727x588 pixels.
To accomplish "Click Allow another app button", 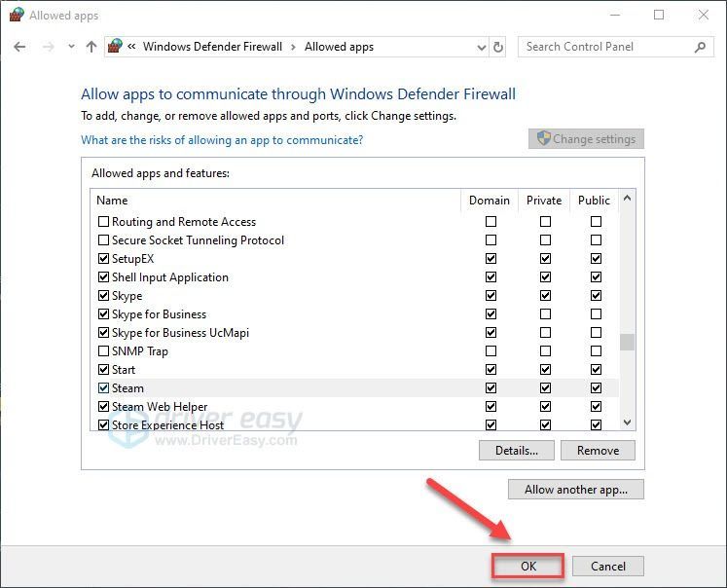I will 576,490.
